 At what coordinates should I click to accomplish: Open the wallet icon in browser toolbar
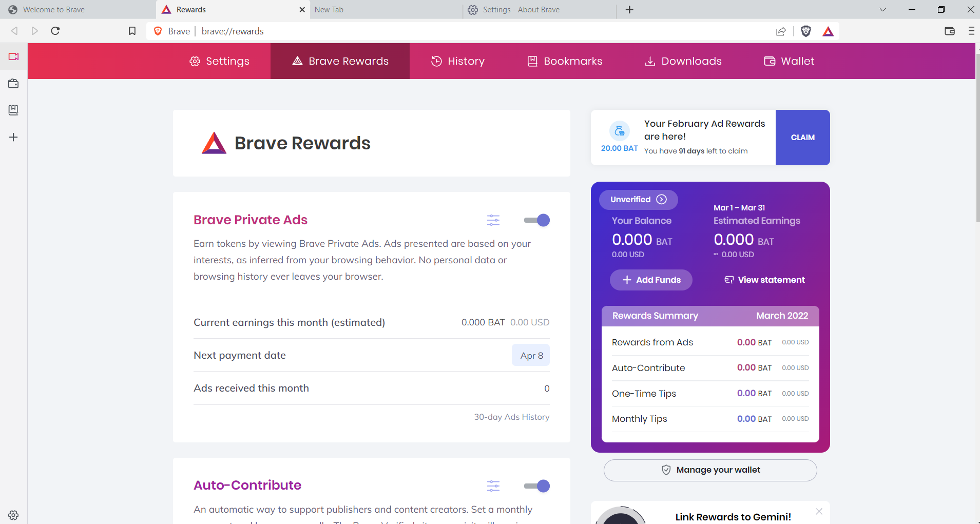click(x=950, y=31)
